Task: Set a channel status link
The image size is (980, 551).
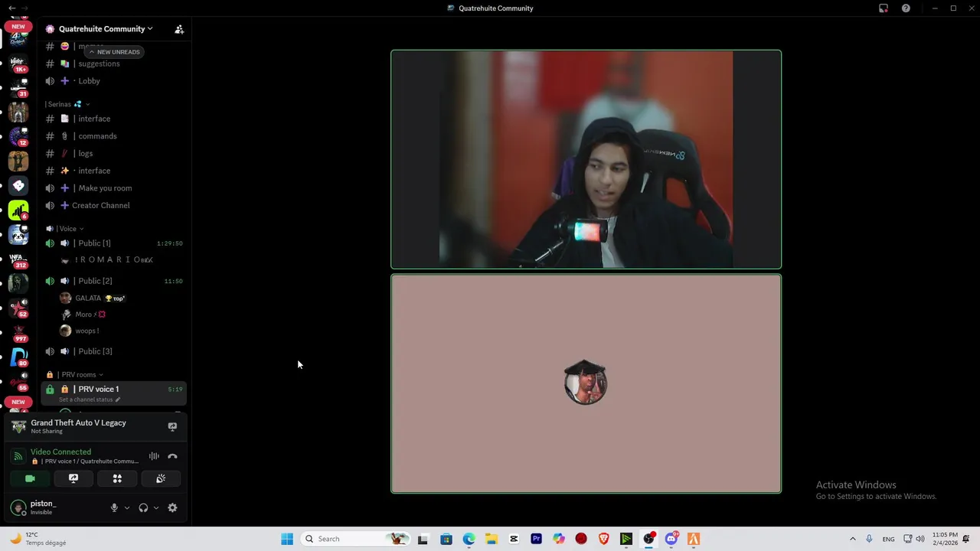Action: pos(90,399)
